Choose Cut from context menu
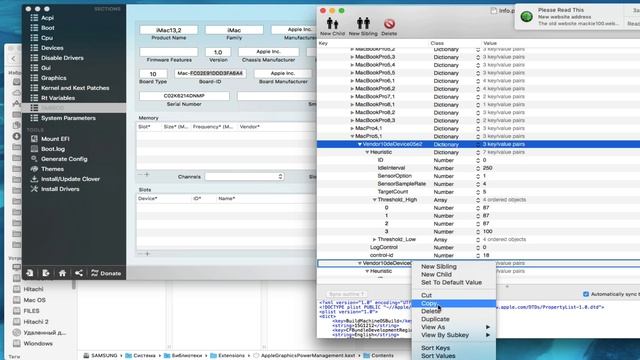Viewport: 640px width, 360px height. [427, 295]
